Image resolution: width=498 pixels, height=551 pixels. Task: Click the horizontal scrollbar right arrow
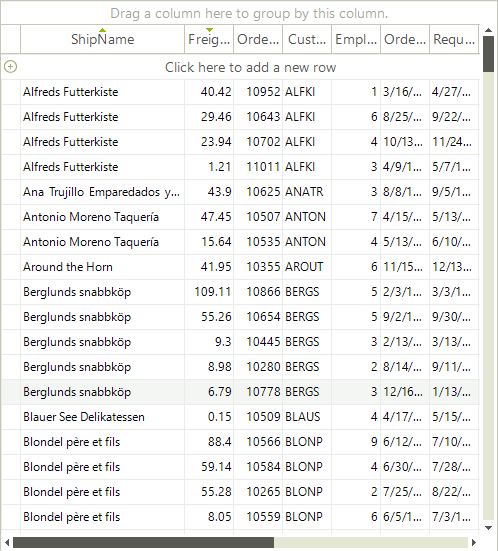click(474, 543)
